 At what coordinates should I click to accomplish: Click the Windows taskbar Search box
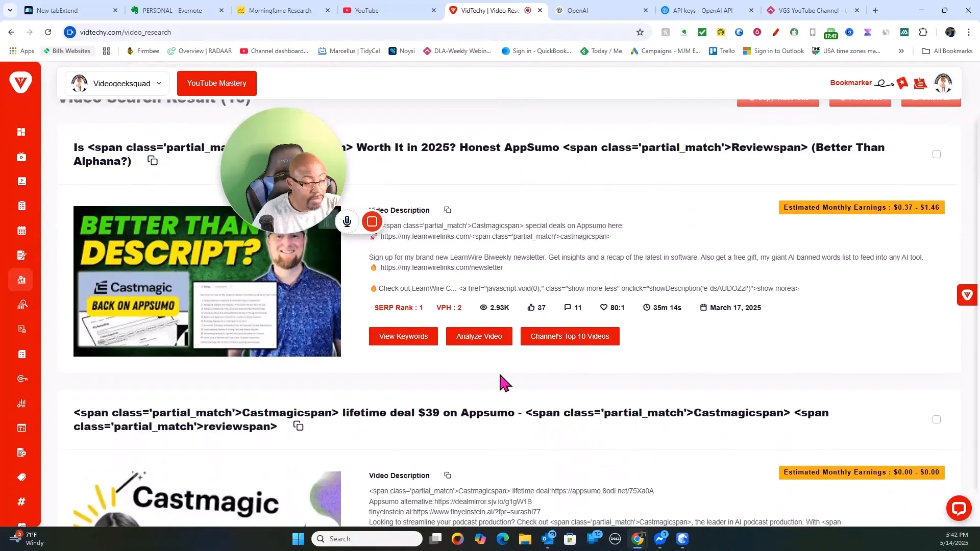(366, 539)
